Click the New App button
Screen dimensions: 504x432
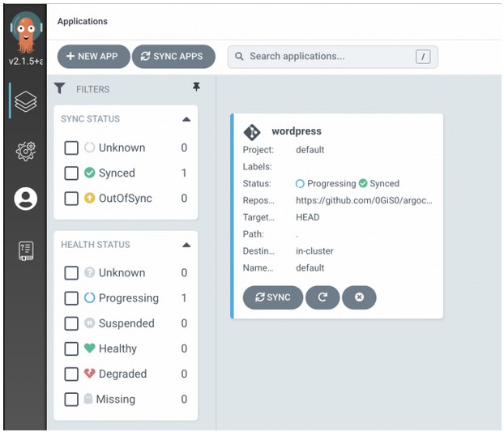(93, 57)
